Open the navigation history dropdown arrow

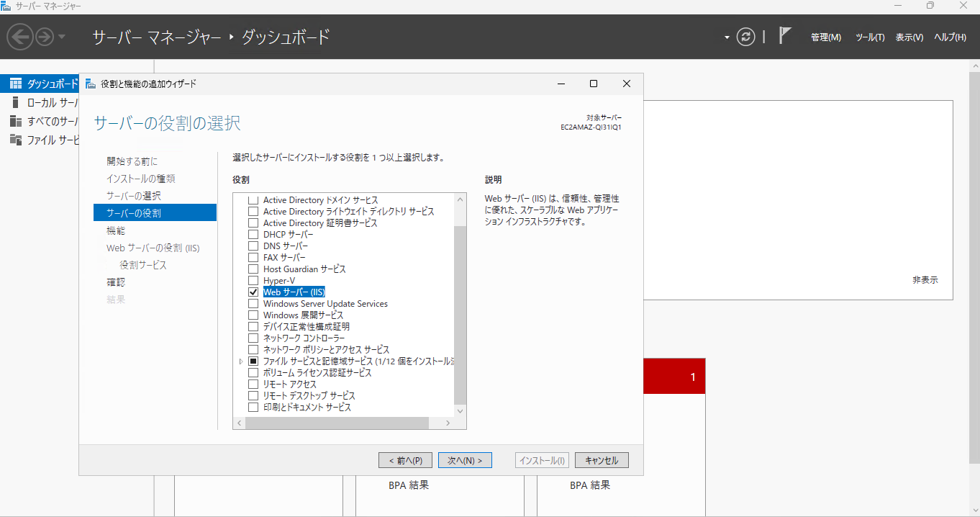pos(62,37)
